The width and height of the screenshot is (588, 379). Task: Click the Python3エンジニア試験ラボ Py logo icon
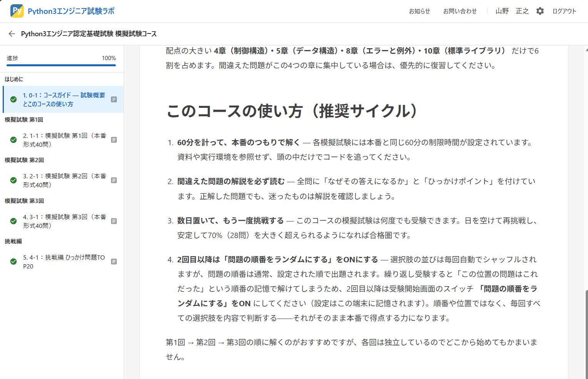coord(17,11)
